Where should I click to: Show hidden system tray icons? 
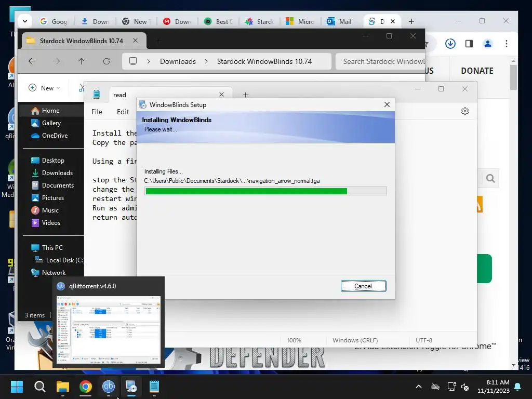419,387
